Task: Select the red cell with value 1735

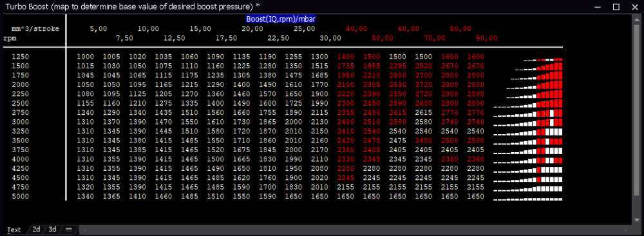Action: 345,66
